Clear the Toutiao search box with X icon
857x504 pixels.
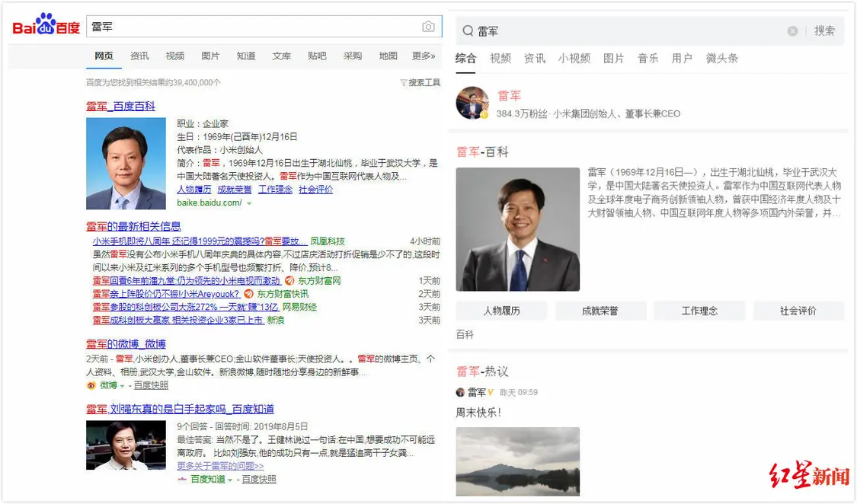(x=792, y=31)
